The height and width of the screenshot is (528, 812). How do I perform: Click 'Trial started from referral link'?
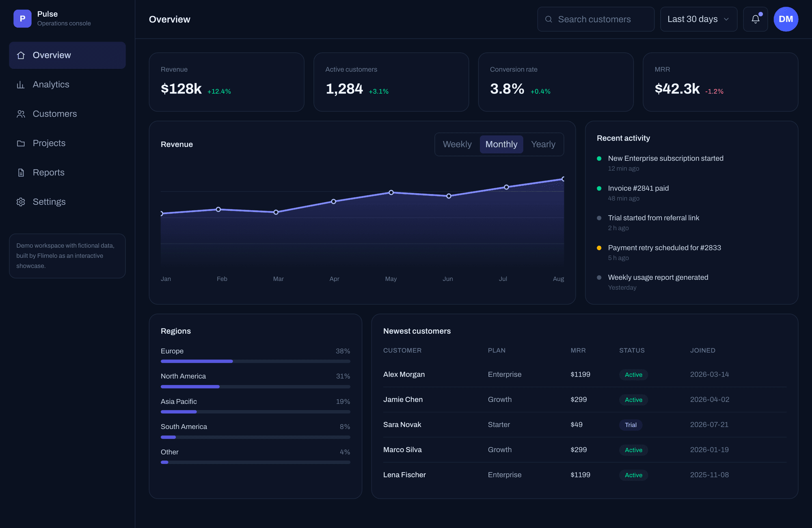(654, 218)
